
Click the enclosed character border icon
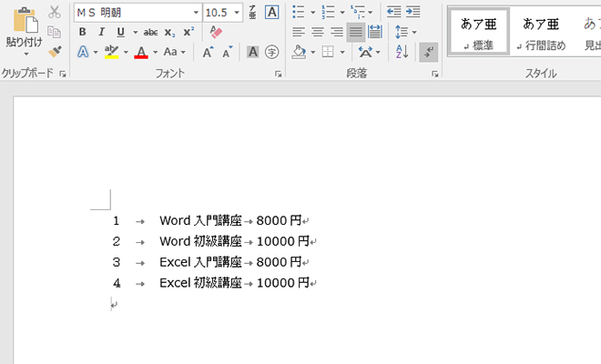(x=271, y=12)
